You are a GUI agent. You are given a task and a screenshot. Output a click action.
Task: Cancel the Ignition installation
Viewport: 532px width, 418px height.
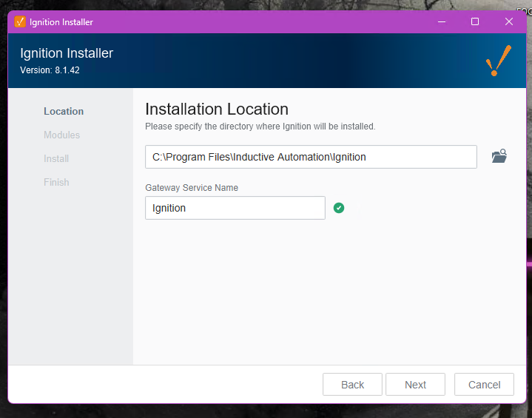484,385
